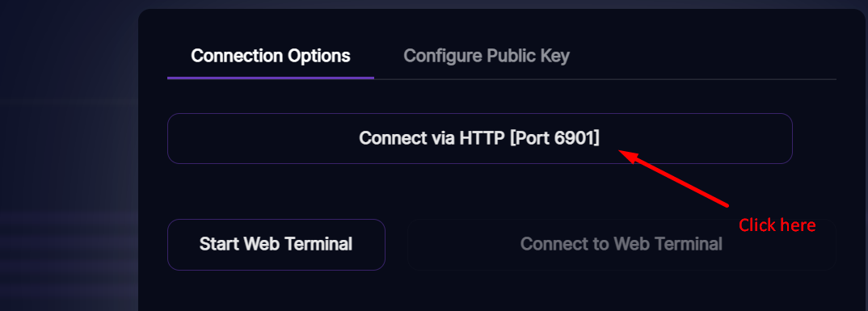This screenshot has height=311, width=868.
Task: Click the word "HTTP" in the connect button
Action: (x=482, y=138)
